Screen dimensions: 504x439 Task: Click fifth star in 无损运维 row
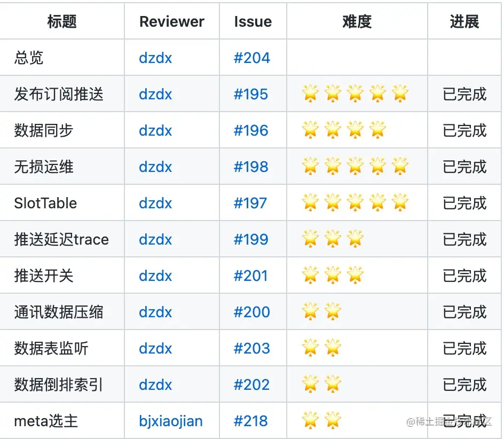(400, 166)
